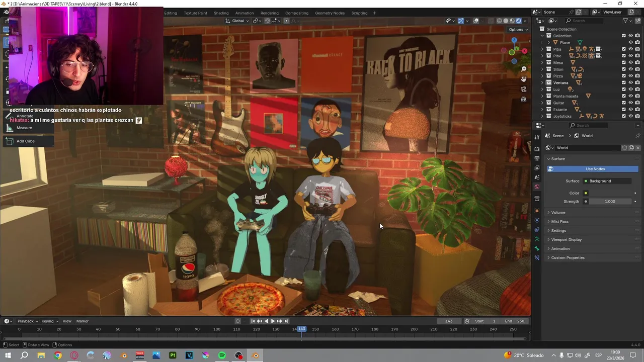Open the Tool properties tab
Screen dimensions: 644x362
coord(537,137)
